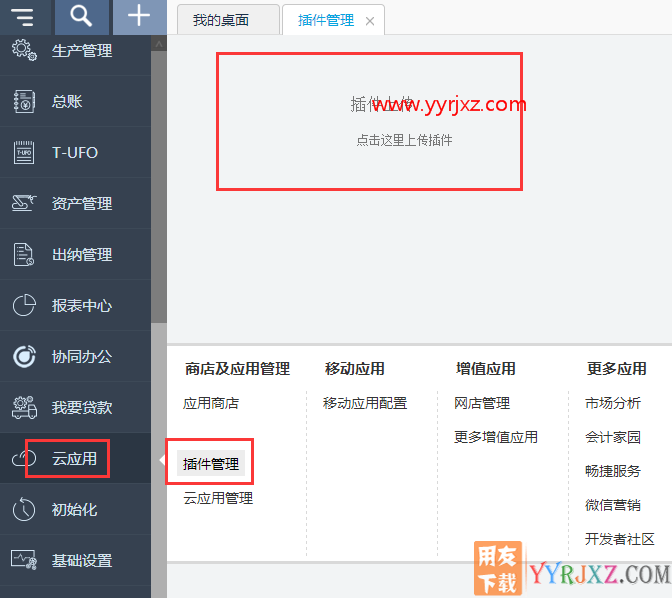672x598 pixels.
Task: Open the hamburger menu icon
Action: (x=22, y=16)
